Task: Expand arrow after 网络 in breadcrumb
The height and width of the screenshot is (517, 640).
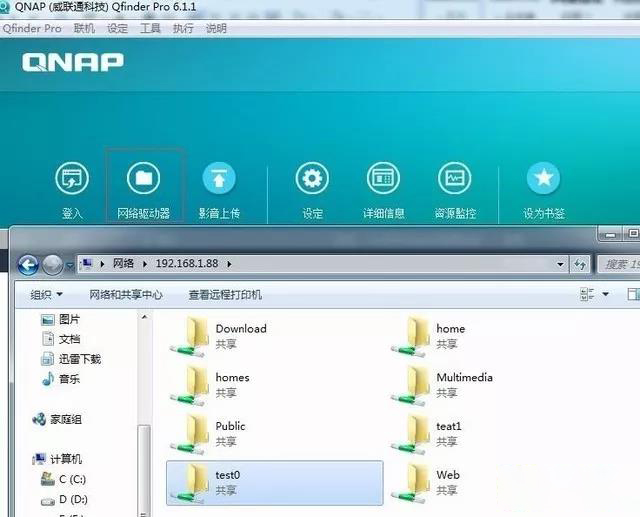Action: pyautogui.click(x=144, y=264)
